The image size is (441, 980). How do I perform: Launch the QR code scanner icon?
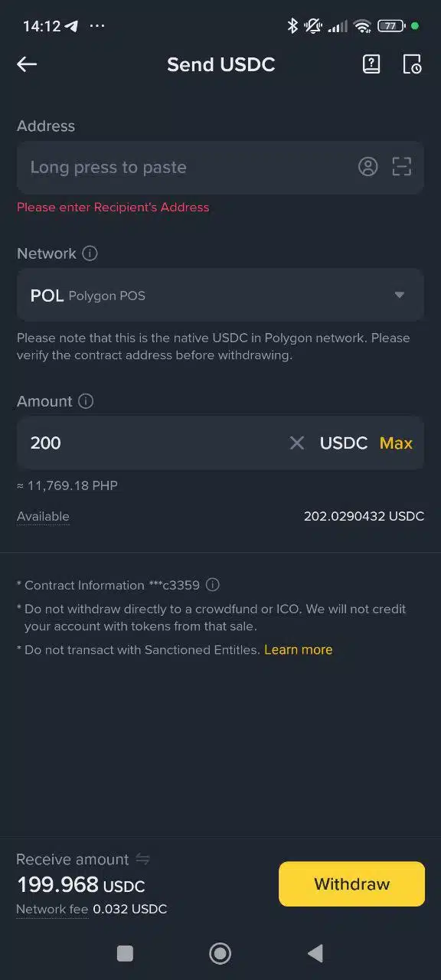[x=402, y=166]
